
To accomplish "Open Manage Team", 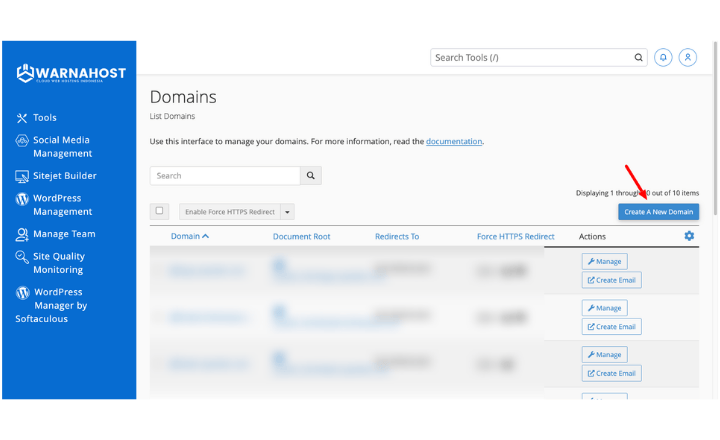I will tap(64, 234).
